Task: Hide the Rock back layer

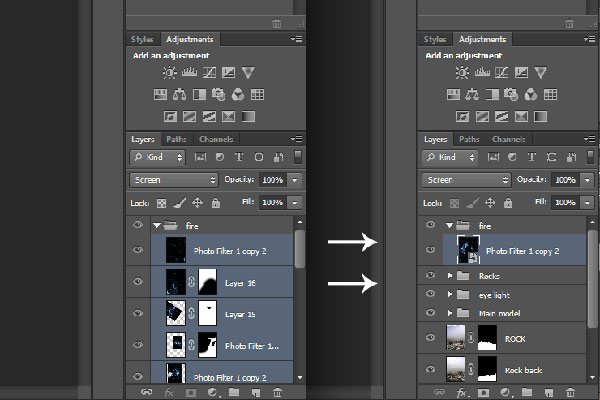Action: (430, 369)
